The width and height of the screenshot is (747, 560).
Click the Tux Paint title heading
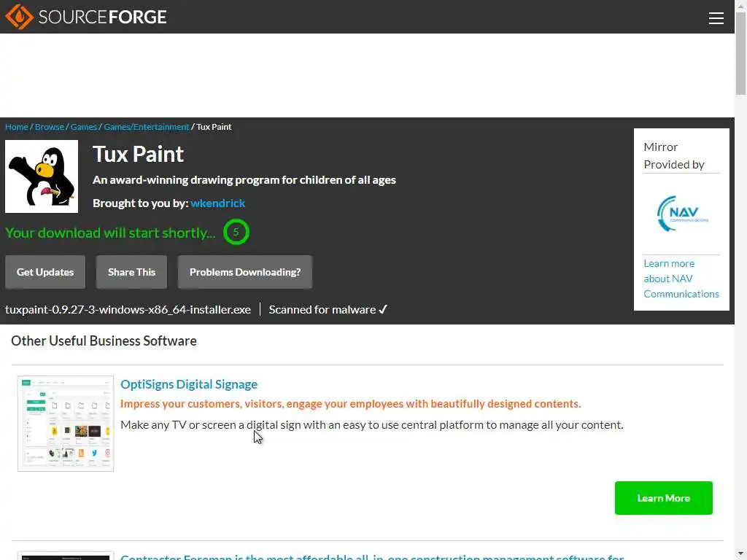pos(138,154)
